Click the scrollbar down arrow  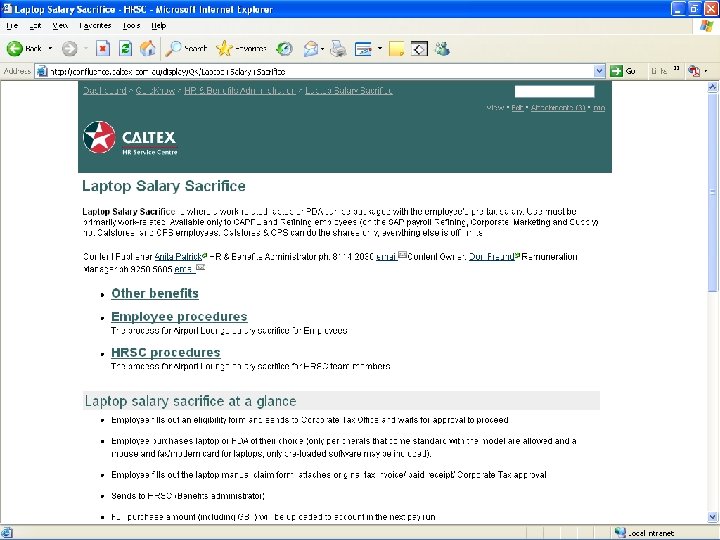click(713, 517)
